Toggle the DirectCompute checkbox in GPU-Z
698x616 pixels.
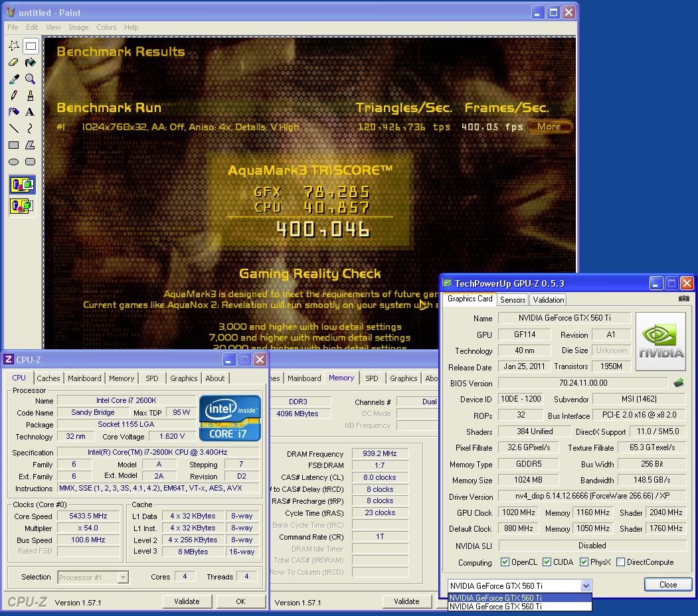coord(620,562)
